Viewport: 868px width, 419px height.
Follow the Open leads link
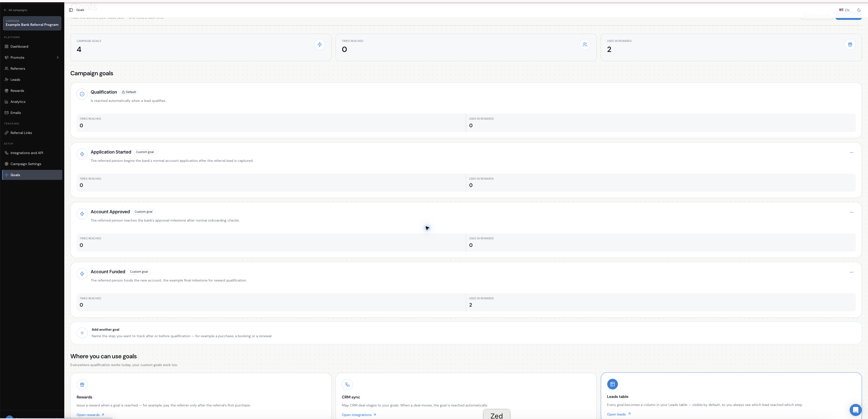(619, 414)
